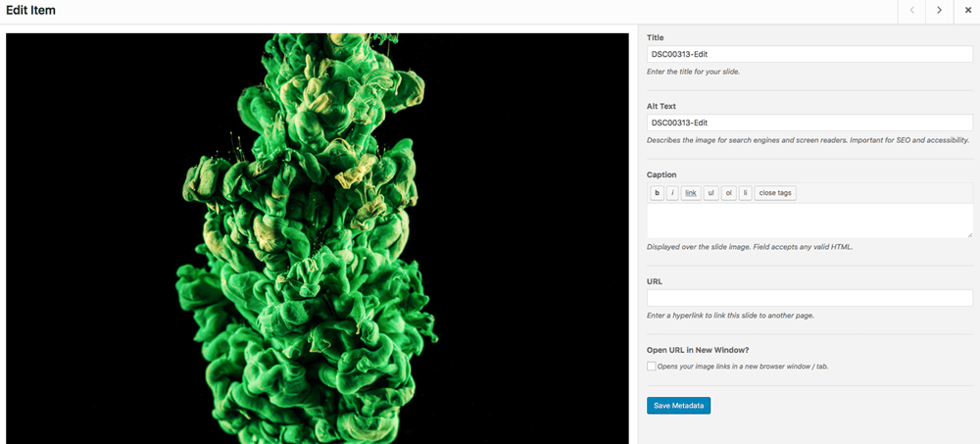Insert list item with 'li' button
The height and width of the screenshot is (444, 980).
click(x=745, y=193)
